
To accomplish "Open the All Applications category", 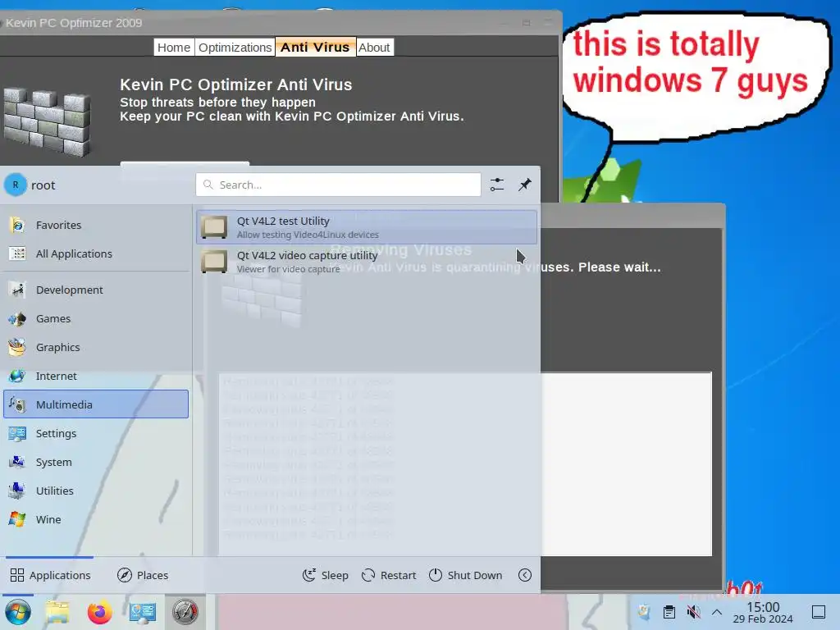I will (x=97, y=254).
